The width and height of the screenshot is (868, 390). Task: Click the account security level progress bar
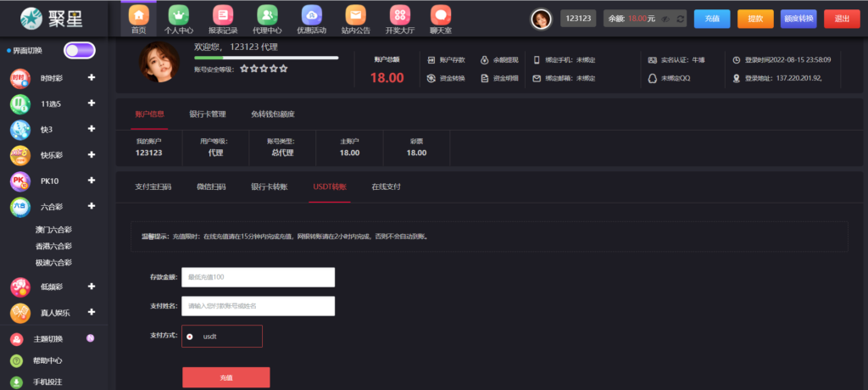[266, 58]
